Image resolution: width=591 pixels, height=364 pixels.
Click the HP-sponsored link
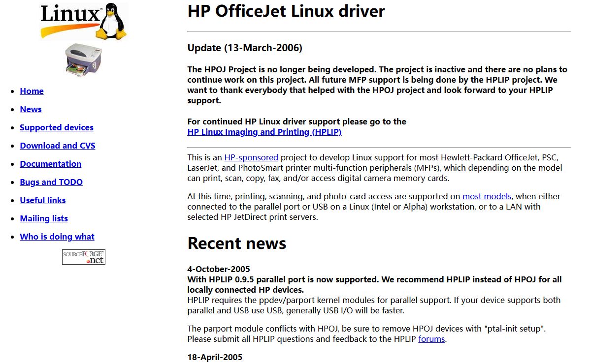251,157
